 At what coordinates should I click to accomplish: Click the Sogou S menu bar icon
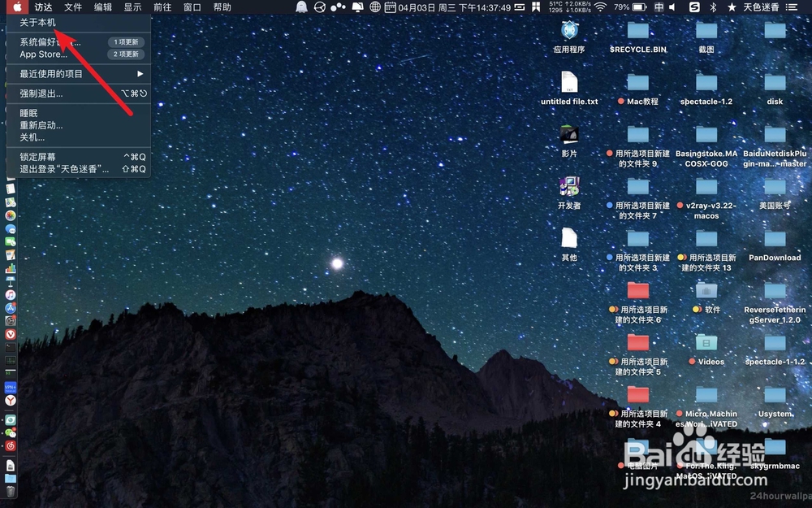694,7
